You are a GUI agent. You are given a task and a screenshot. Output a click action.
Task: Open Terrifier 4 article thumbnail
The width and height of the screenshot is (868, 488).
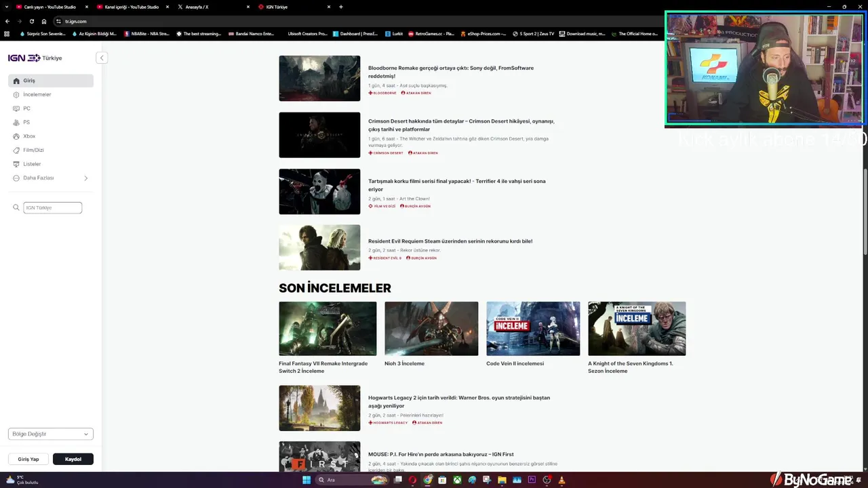click(319, 192)
